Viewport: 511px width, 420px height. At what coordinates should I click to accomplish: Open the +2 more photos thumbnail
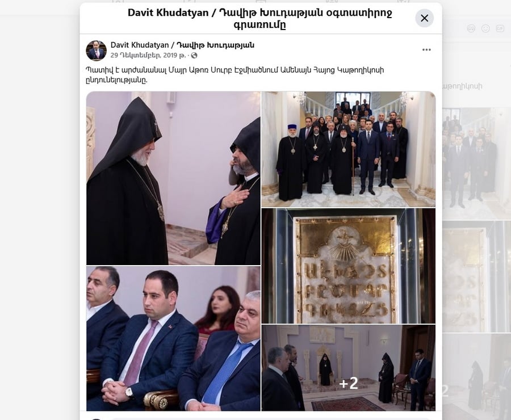[x=349, y=368]
